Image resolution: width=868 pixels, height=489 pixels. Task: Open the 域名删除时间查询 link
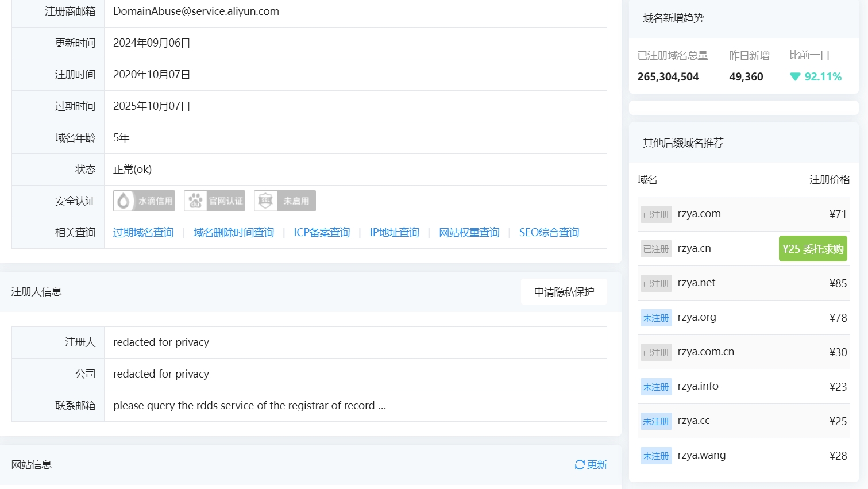[x=233, y=233]
